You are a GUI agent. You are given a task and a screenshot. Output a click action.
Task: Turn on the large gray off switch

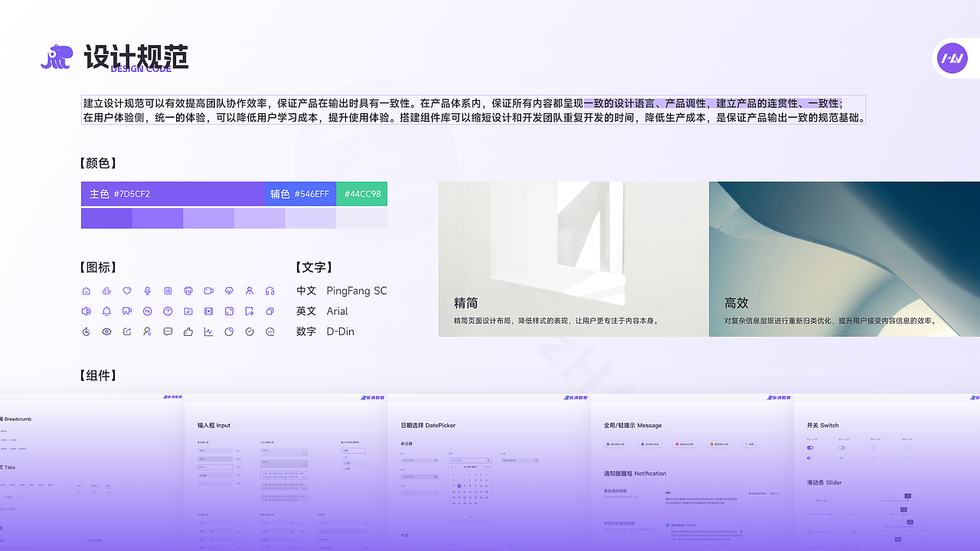coord(841,448)
